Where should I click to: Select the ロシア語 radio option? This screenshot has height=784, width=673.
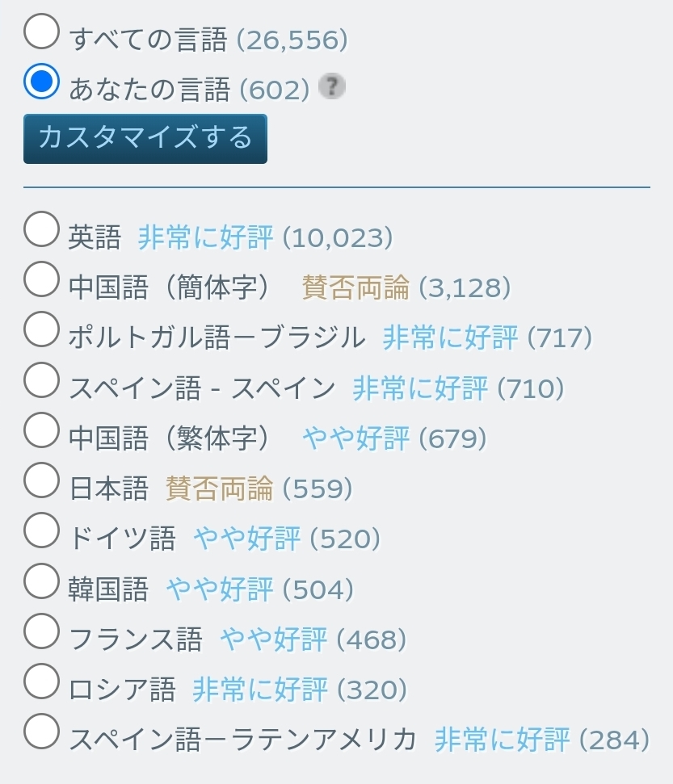pos(41,681)
